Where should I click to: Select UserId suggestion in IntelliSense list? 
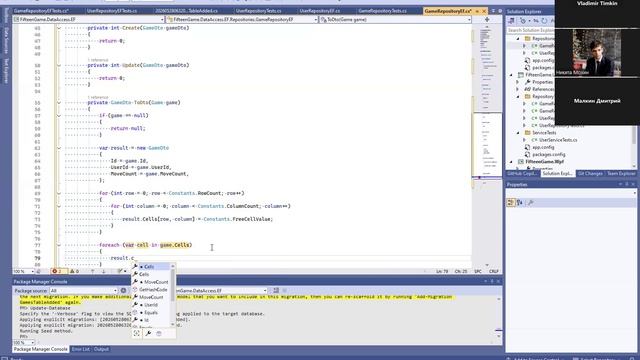pyautogui.click(x=150, y=305)
